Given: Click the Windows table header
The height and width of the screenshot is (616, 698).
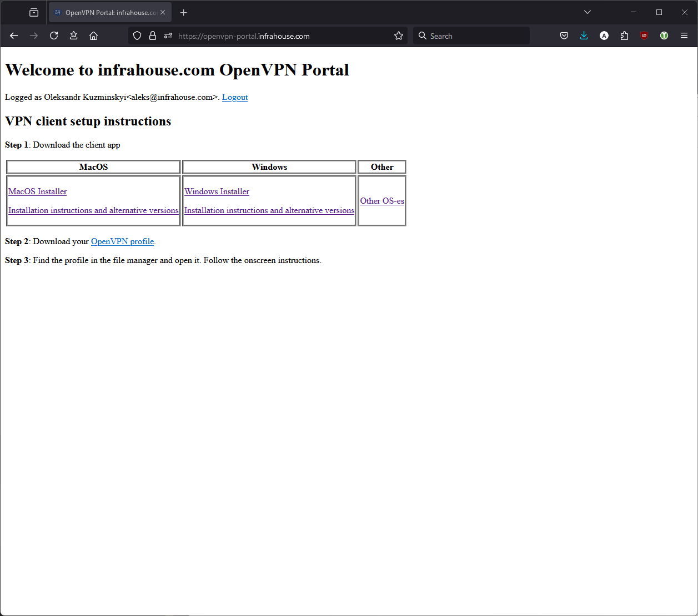Looking at the screenshot, I should 269,167.
